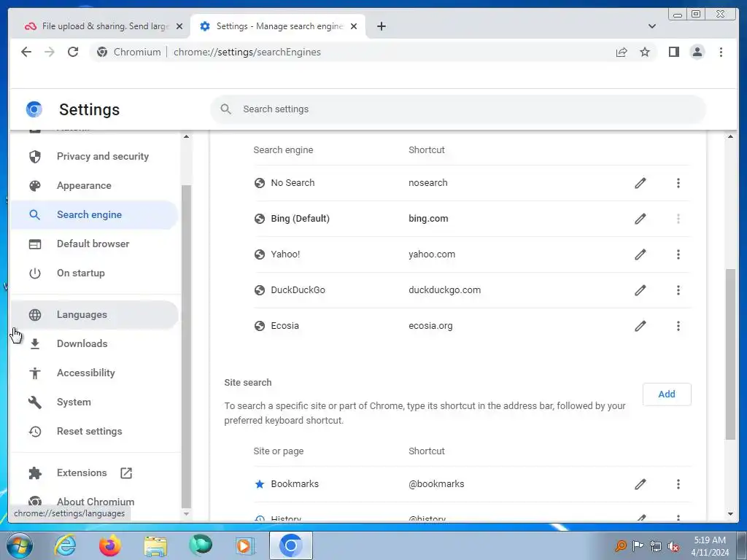747x560 pixels.
Task: Click the @bookmarks shortcut text
Action: coord(436,484)
